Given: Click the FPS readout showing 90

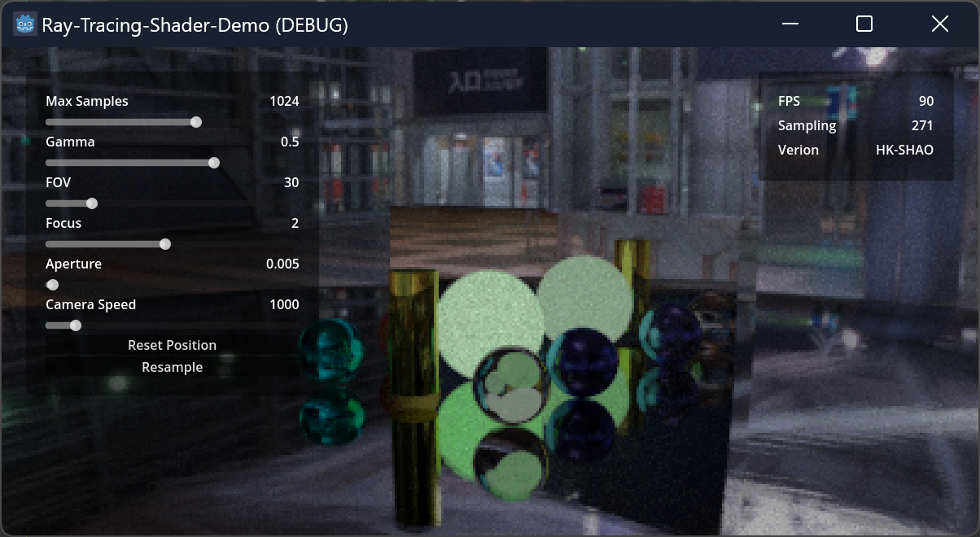Looking at the screenshot, I should (x=927, y=101).
